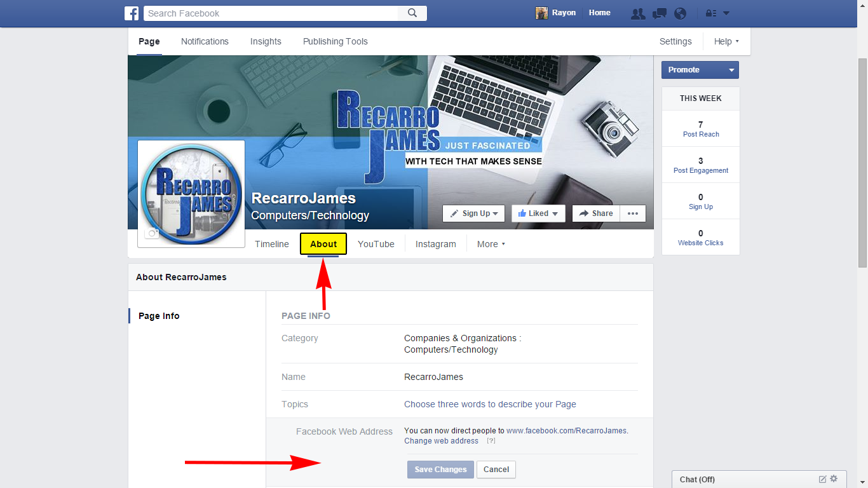Open the chat settings gear icon
Screen dimensions: 868x488
(x=834, y=479)
